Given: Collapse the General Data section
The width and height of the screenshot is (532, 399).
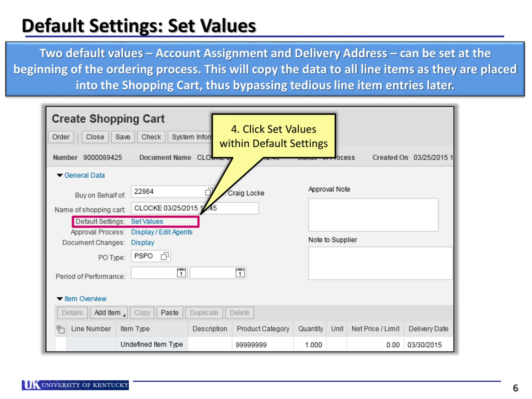Looking at the screenshot, I should 60,175.
